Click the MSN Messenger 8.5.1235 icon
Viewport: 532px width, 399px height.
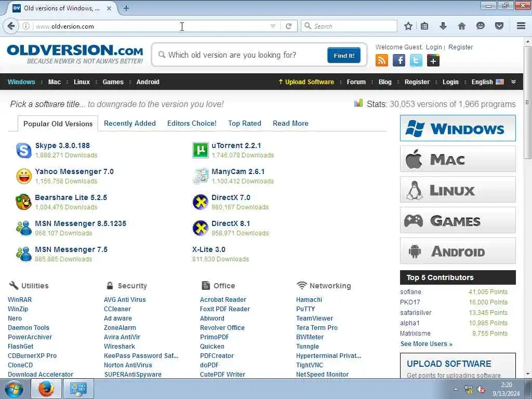pyautogui.click(x=24, y=228)
